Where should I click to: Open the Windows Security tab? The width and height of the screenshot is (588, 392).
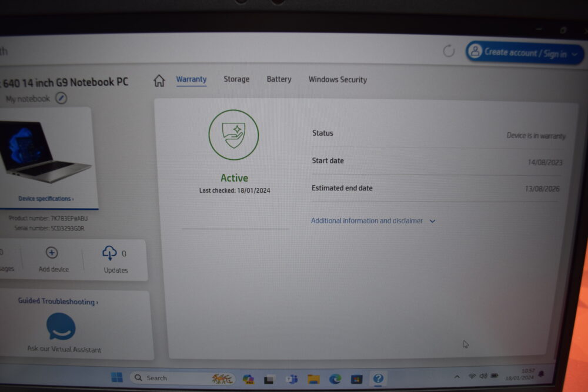point(338,79)
